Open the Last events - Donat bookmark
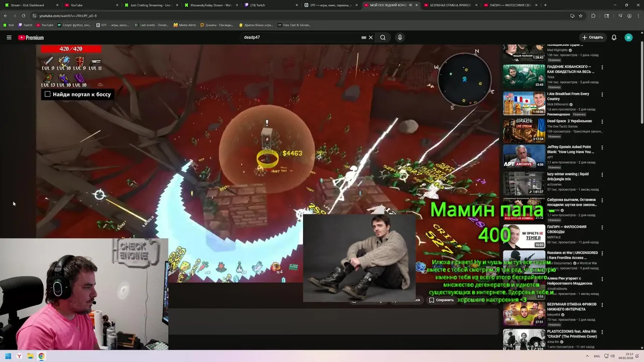Screen dimensions: 644x362 pos(151,25)
